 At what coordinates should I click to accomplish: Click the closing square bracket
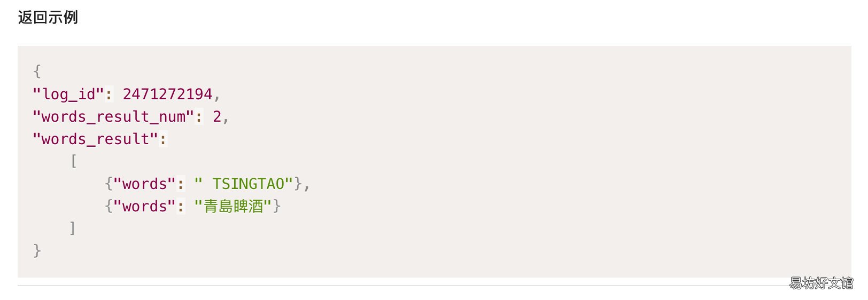(x=73, y=228)
